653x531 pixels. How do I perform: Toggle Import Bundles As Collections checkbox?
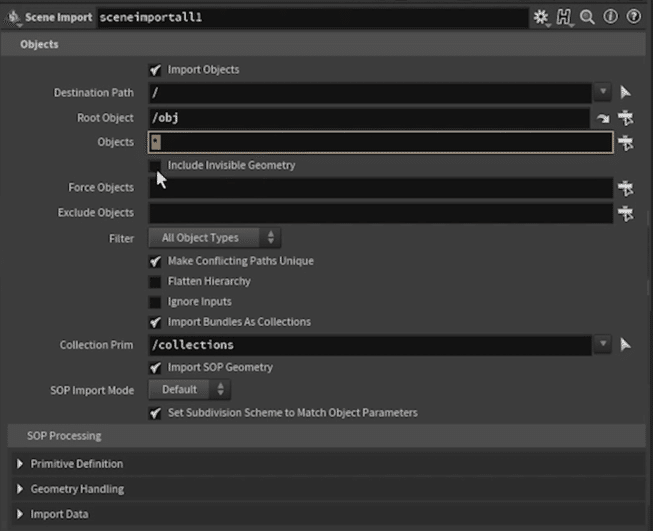pyautogui.click(x=155, y=322)
